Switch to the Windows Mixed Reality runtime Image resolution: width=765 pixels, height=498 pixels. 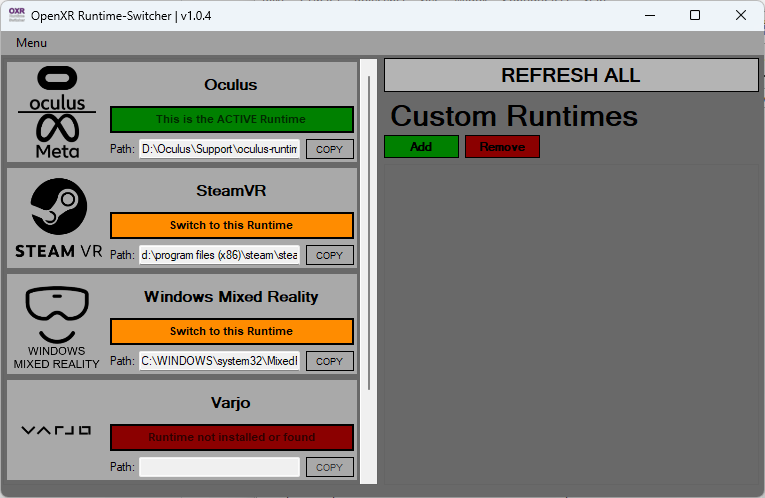click(x=232, y=331)
